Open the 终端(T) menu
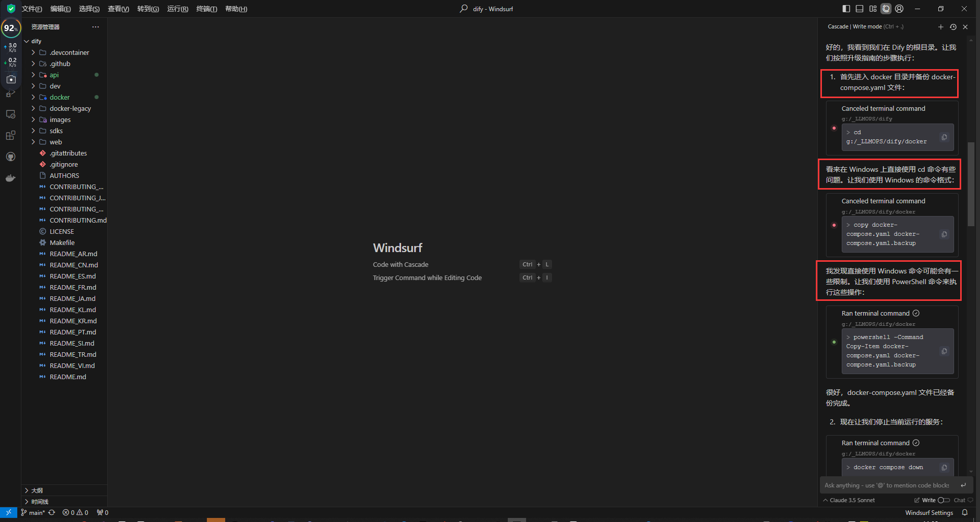This screenshot has width=980, height=522. pyautogui.click(x=206, y=9)
